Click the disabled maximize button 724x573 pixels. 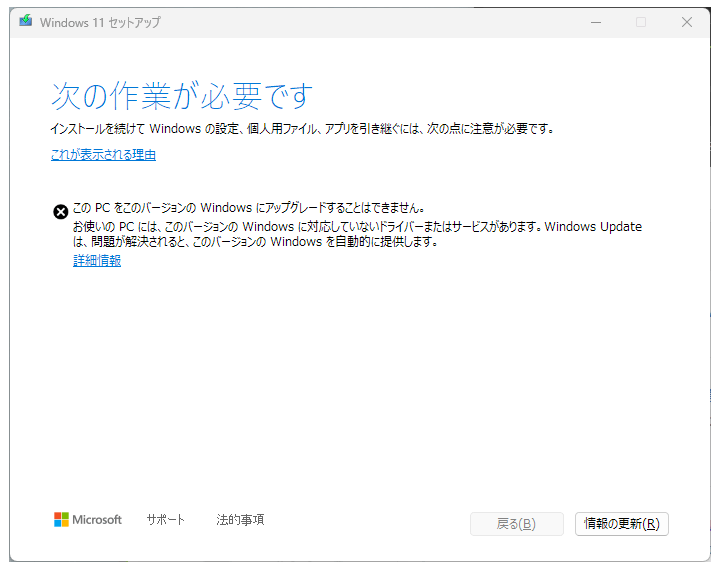click(x=641, y=22)
